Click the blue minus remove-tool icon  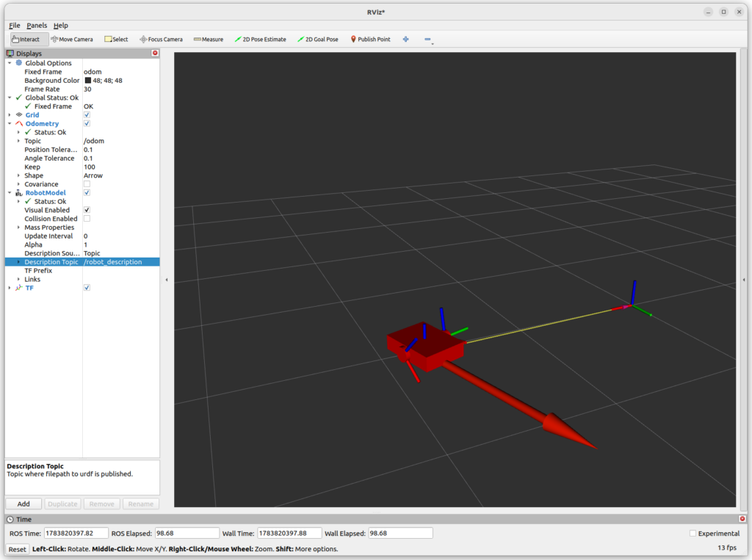tap(427, 40)
